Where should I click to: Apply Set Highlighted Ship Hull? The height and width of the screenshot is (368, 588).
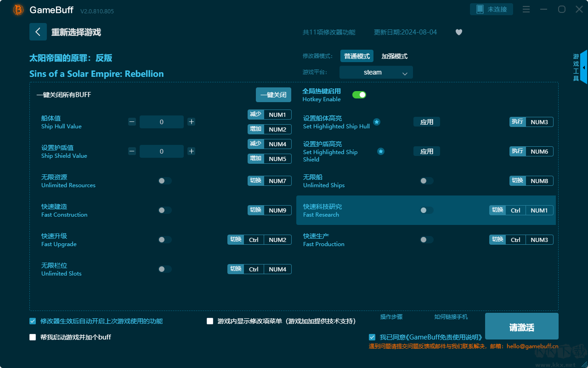pos(427,122)
